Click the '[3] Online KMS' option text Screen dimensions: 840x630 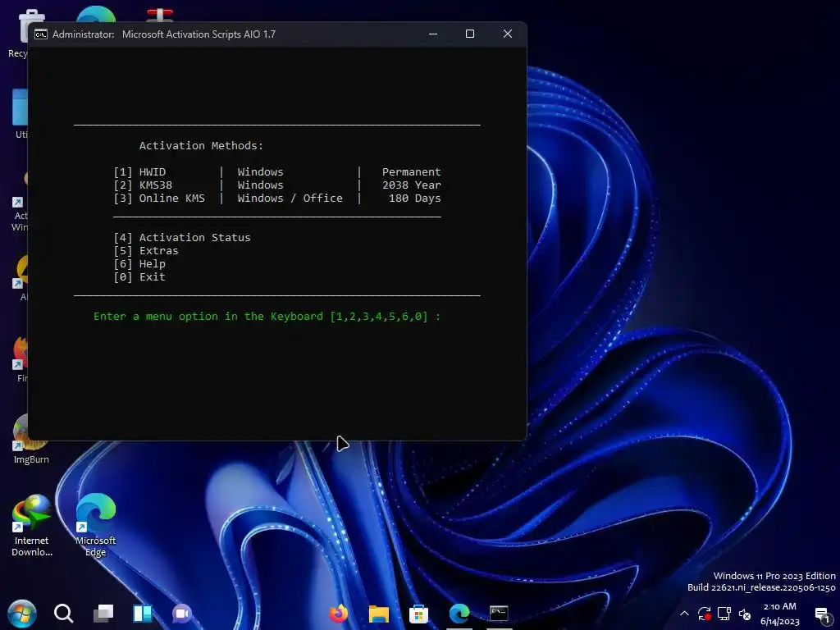(x=159, y=199)
